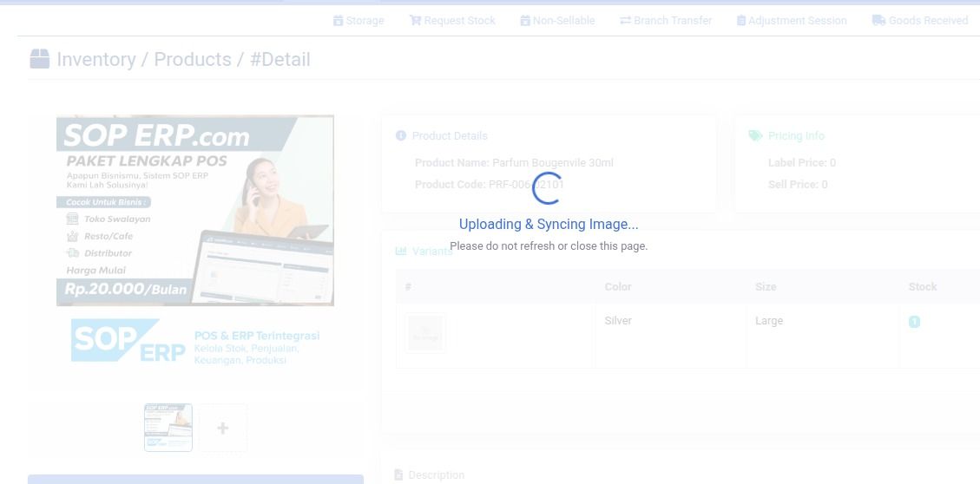
Task: Click the # column header in Variants table
Action: [x=408, y=286]
